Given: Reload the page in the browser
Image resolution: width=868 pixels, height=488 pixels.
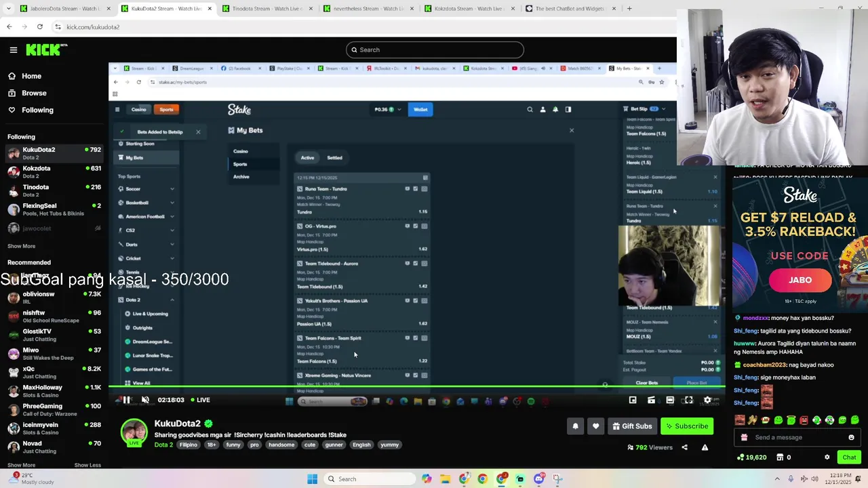Looking at the screenshot, I should pyautogui.click(x=40, y=26).
